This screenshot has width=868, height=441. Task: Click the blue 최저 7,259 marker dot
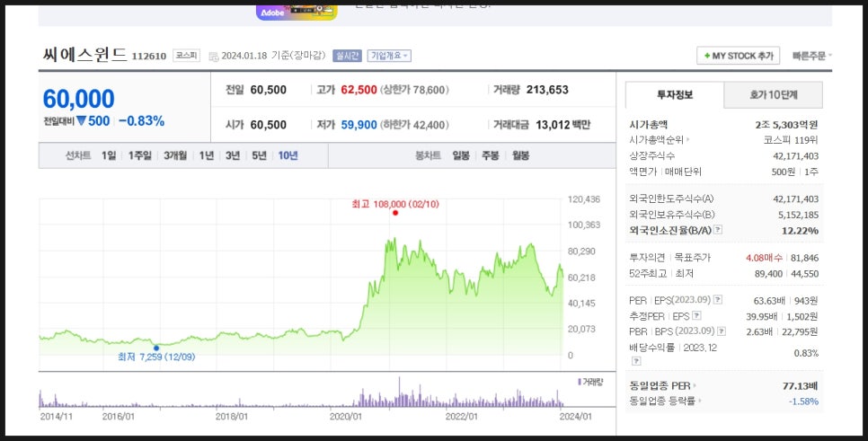156,348
